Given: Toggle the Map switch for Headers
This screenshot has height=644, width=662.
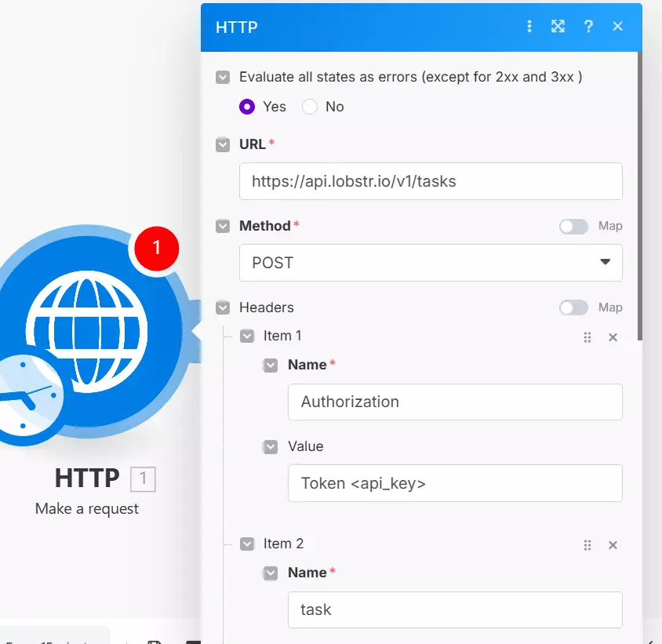Looking at the screenshot, I should 573,307.
